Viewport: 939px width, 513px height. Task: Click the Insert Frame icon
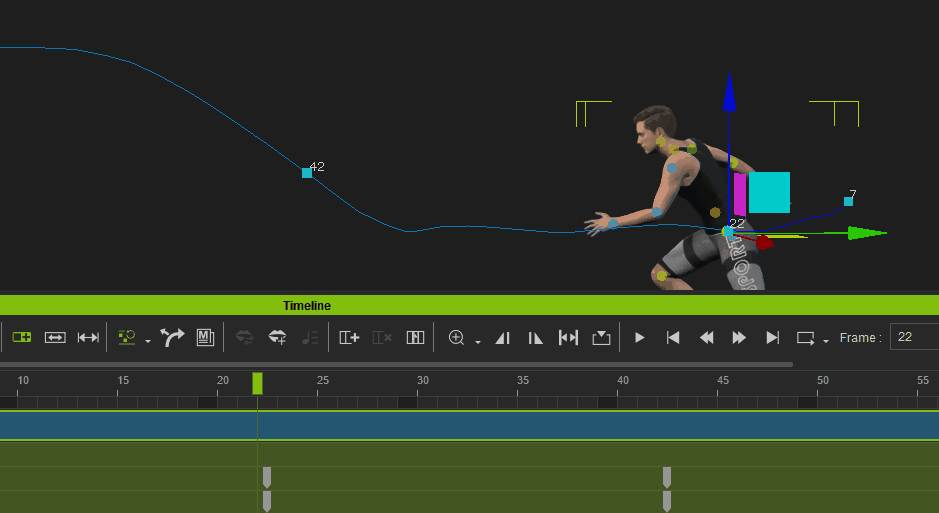[349, 338]
